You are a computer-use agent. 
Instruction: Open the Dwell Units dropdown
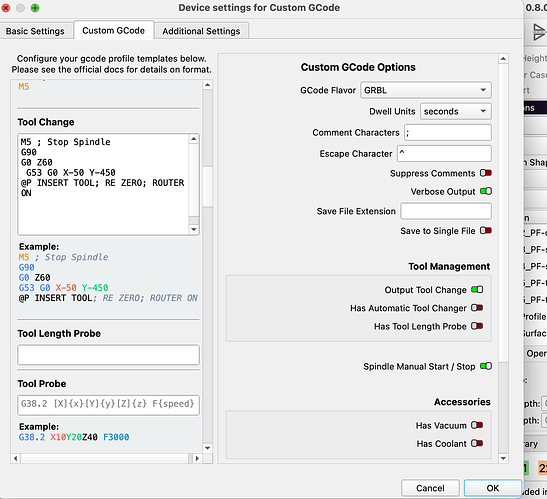456,111
